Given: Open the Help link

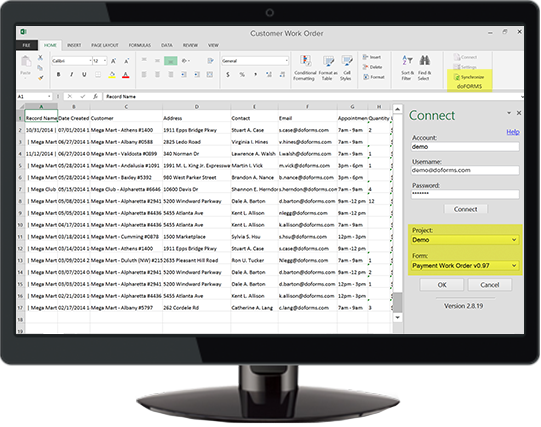Looking at the screenshot, I should click(513, 132).
